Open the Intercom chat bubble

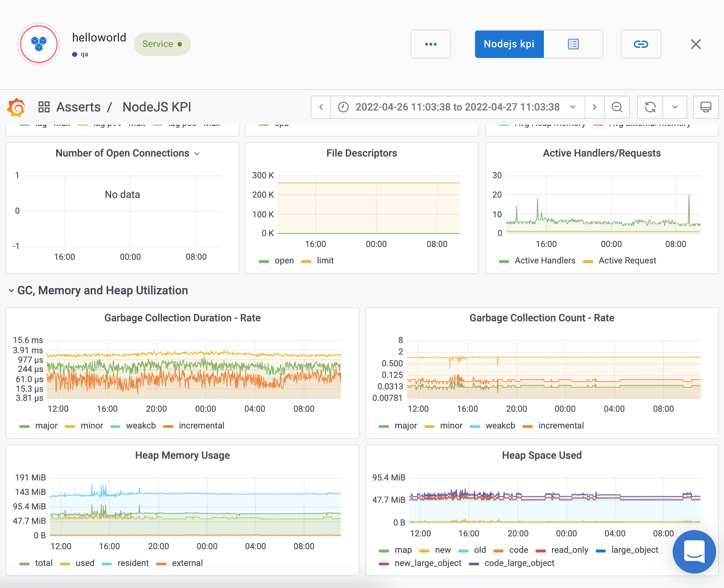[x=693, y=552]
